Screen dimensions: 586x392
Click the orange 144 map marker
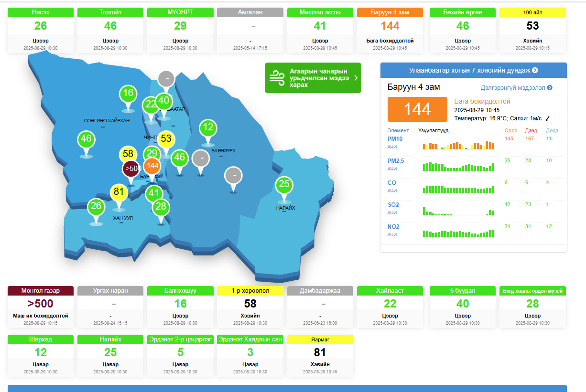click(x=152, y=166)
